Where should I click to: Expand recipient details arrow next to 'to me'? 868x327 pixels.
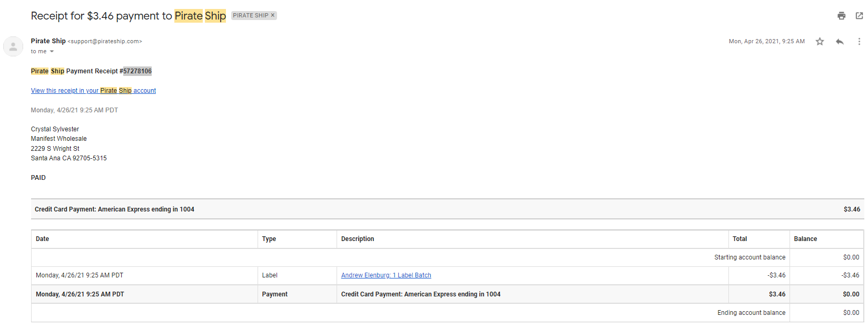click(52, 52)
